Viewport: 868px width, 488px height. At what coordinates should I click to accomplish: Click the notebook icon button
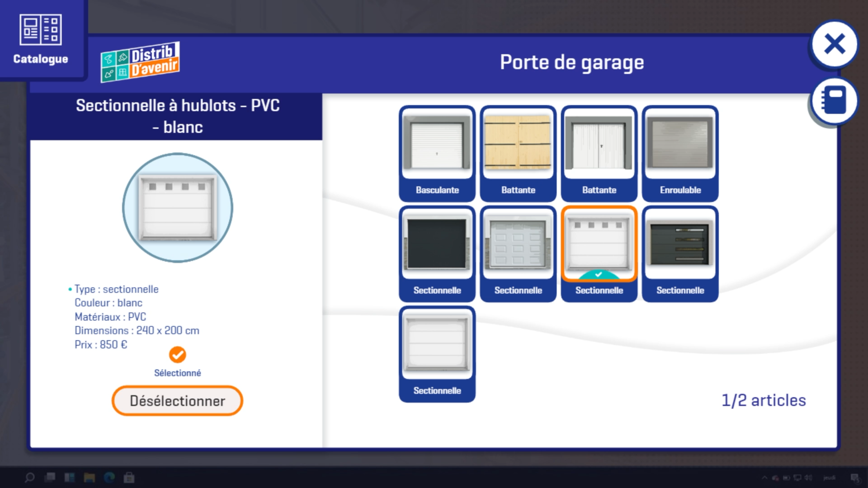point(834,100)
